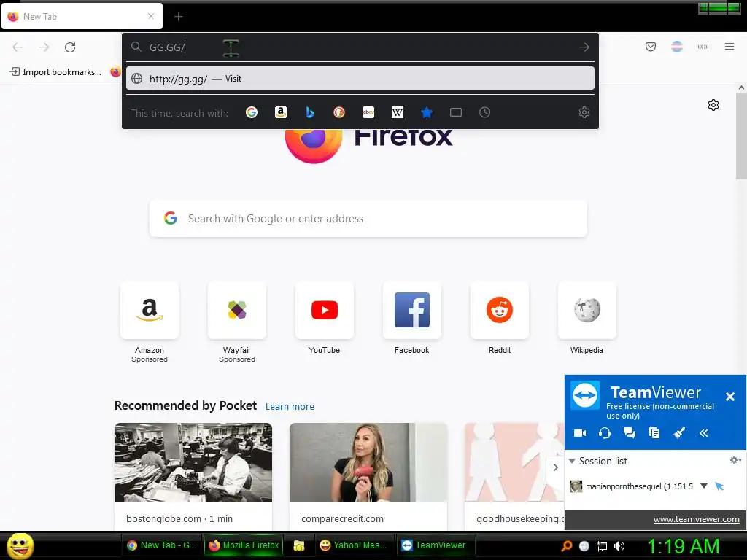Switch to New Tab Chrome taskbar item

pos(161,545)
